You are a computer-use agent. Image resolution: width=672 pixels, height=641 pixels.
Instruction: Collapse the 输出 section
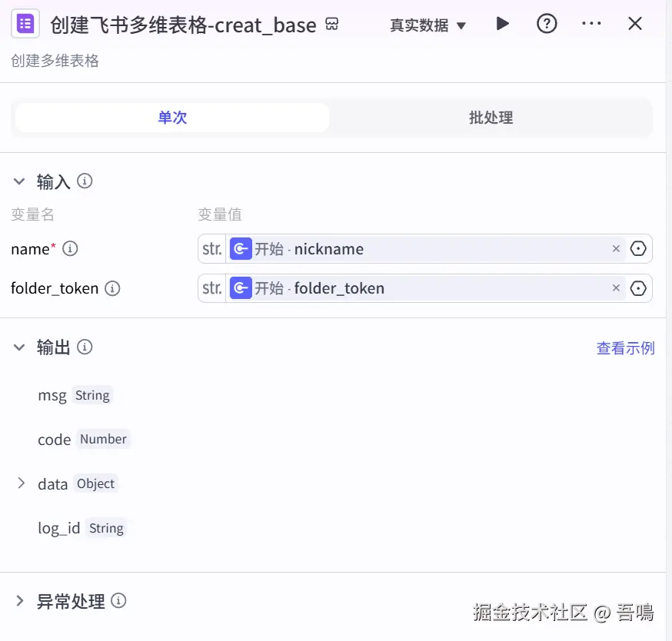[19, 347]
